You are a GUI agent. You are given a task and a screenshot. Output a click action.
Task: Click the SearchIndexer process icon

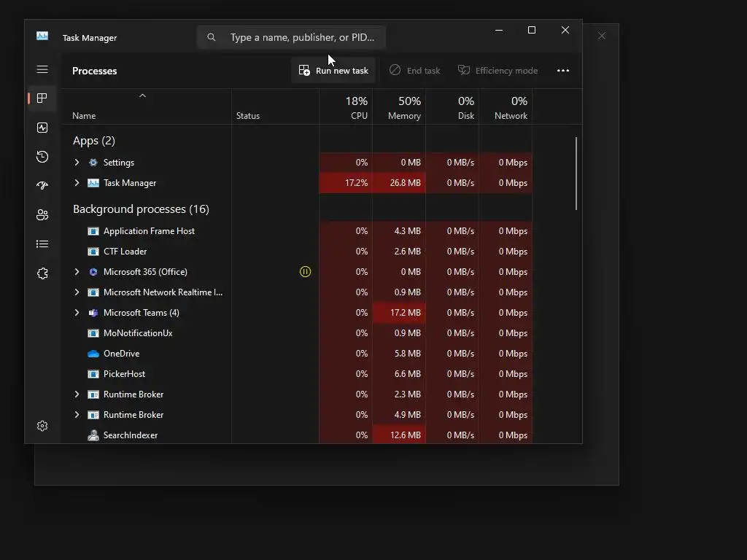tap(93, 435)
